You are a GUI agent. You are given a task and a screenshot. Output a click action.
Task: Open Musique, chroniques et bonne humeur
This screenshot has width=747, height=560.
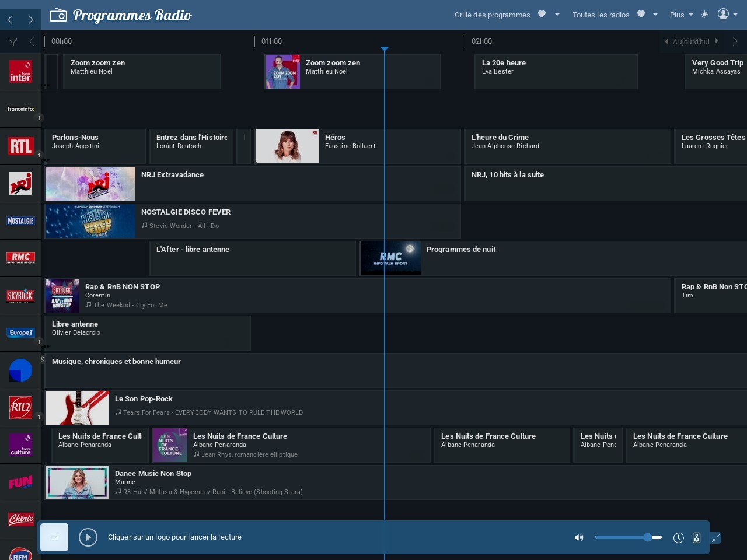[x=396, y=370]
